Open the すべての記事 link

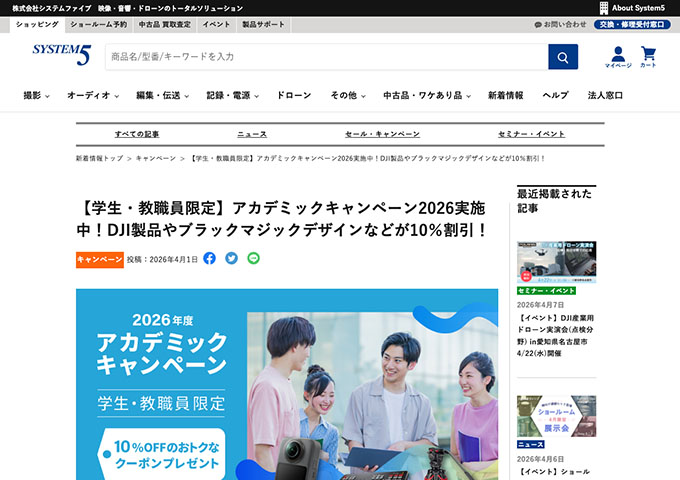pos(137,134)
